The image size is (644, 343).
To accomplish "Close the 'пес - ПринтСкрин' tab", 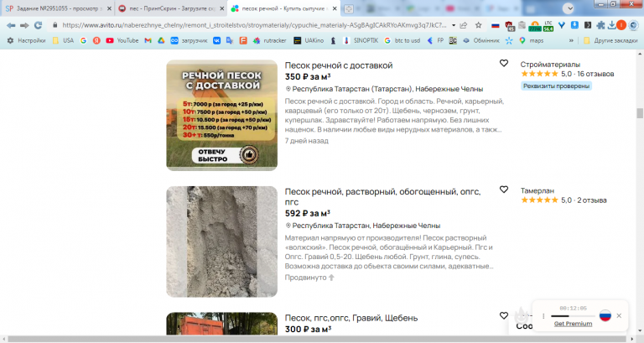I will (221, 8).
